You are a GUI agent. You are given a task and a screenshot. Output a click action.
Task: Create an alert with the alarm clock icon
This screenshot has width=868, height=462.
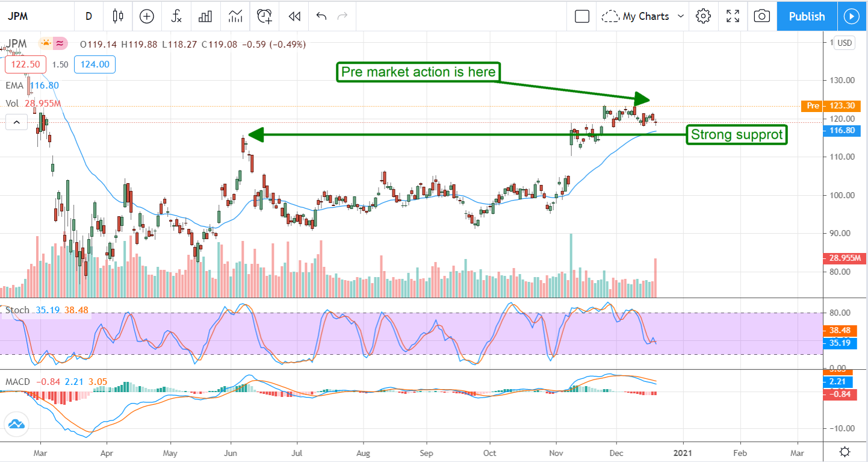(265, 16)
